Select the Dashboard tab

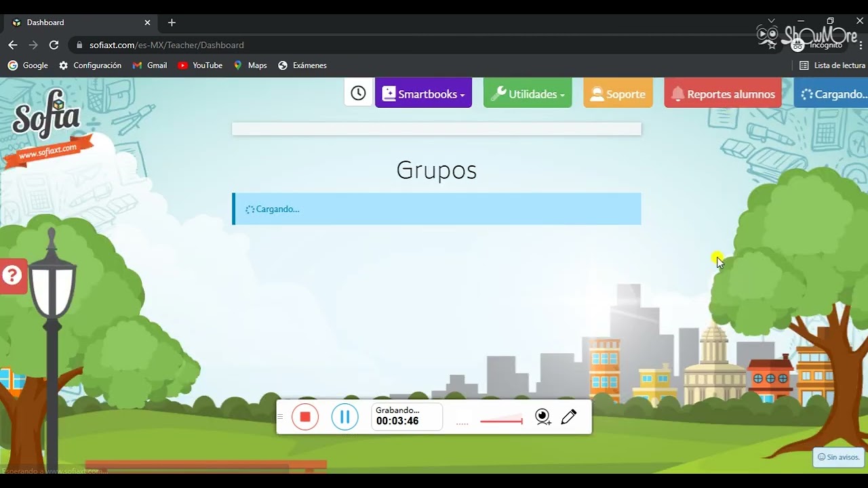pos(81,22)
